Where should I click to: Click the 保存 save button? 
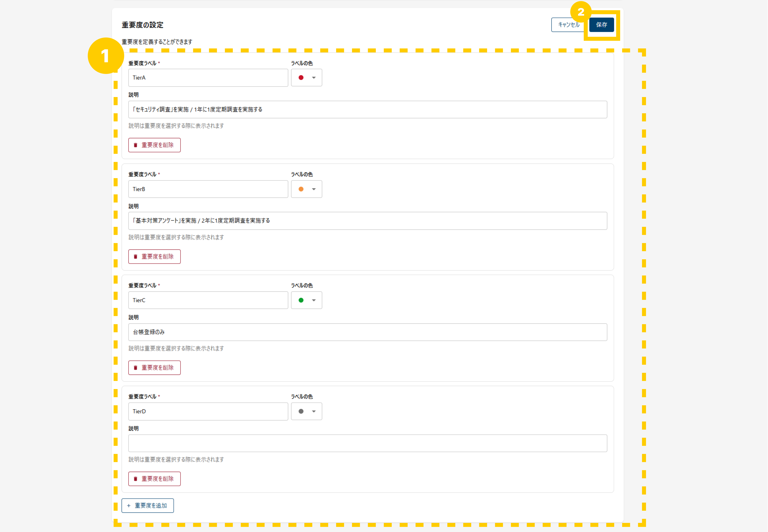point(601,25)
